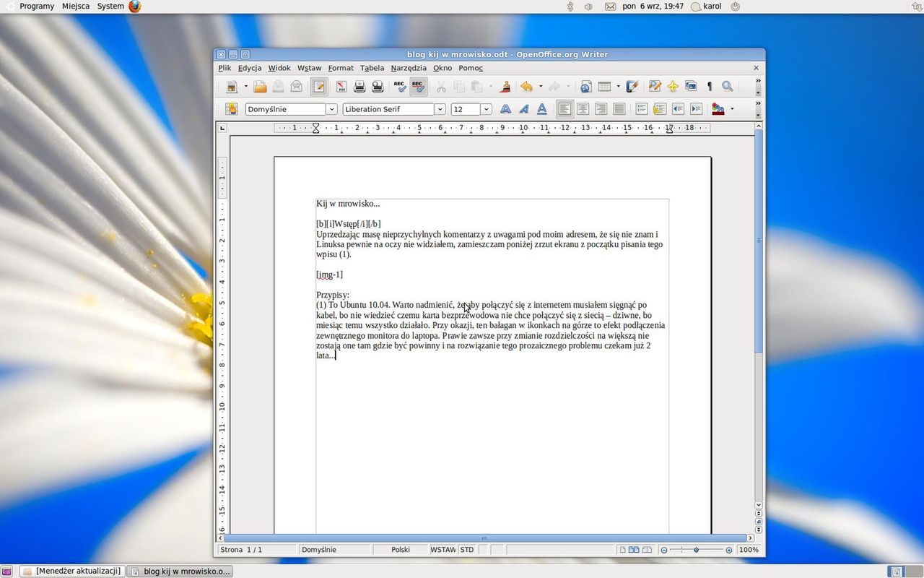Image resolution: width=924 pixels, height=578 pixels.
Task: Select Centered alignment icon
Action: click(x=583, y=109)
